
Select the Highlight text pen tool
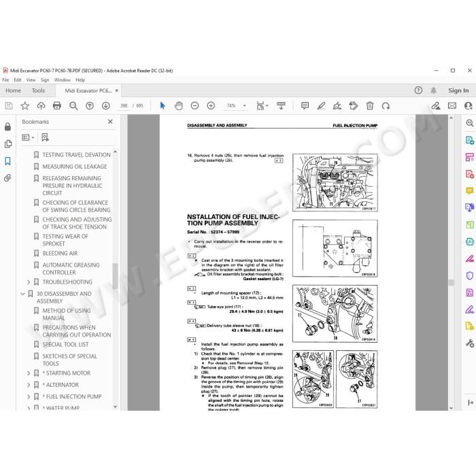[x=321, y=105]
